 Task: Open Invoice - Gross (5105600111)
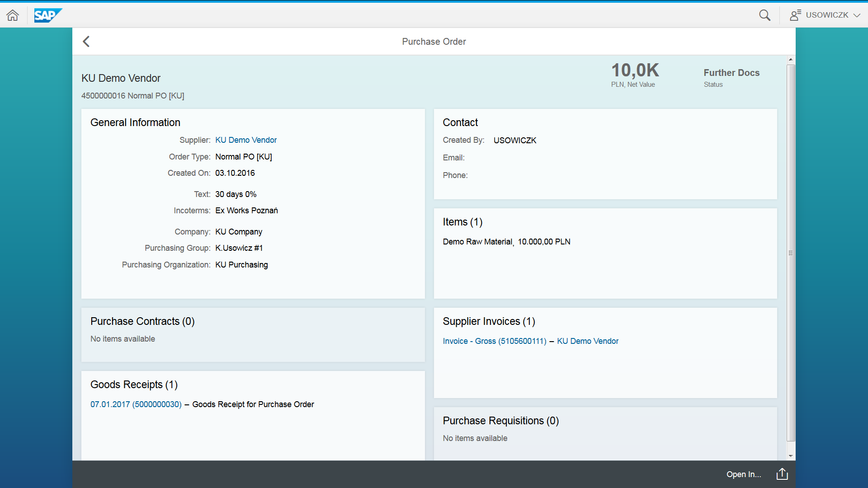pos(494,341)
